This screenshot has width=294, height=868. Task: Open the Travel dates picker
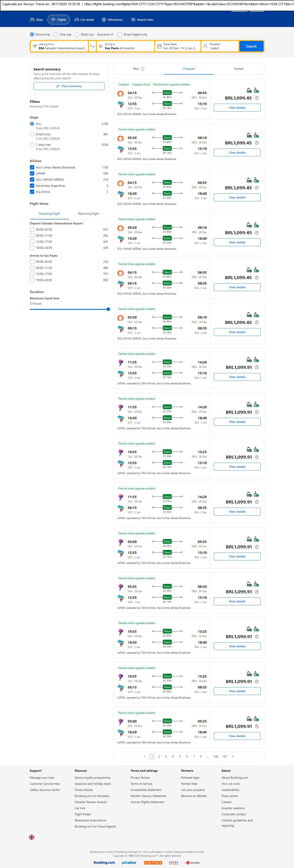(178, 46)
